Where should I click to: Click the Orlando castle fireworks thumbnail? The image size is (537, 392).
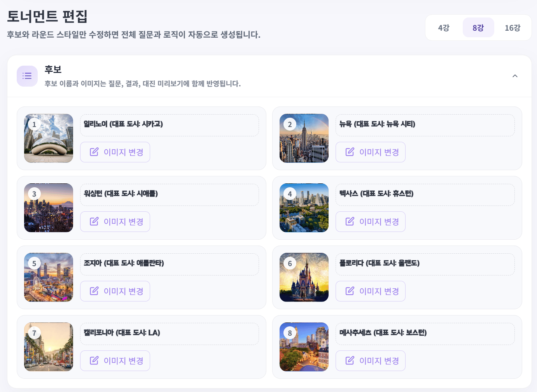(x=304, y=277)
